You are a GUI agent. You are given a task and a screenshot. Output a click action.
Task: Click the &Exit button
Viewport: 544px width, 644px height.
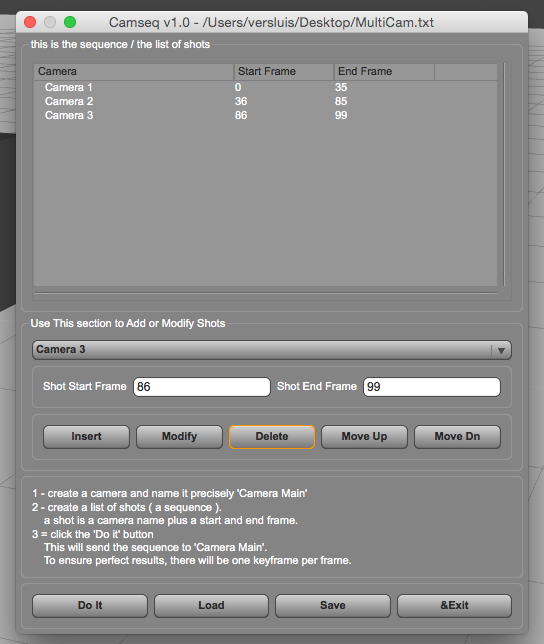point(454,606)
